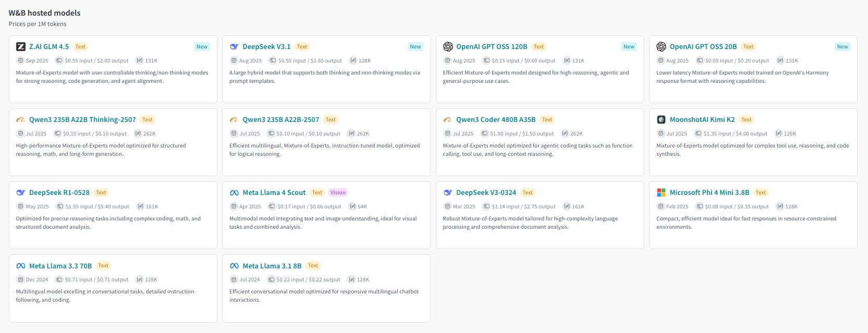The height and width of the screenshot is (333, 868).
Task: Click context icon beside 131K on Z.AI GLM 4.5
Action: tap(140, 60)
